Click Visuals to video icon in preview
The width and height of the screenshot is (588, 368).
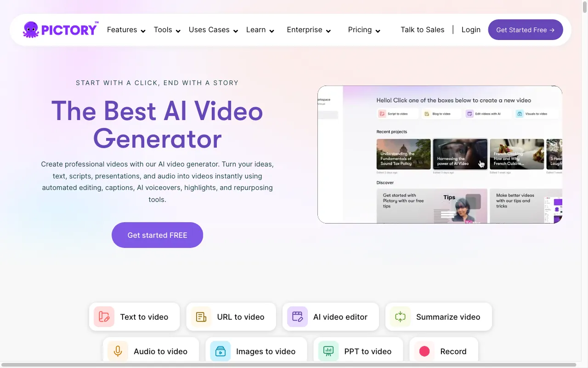tap(519, 114)
